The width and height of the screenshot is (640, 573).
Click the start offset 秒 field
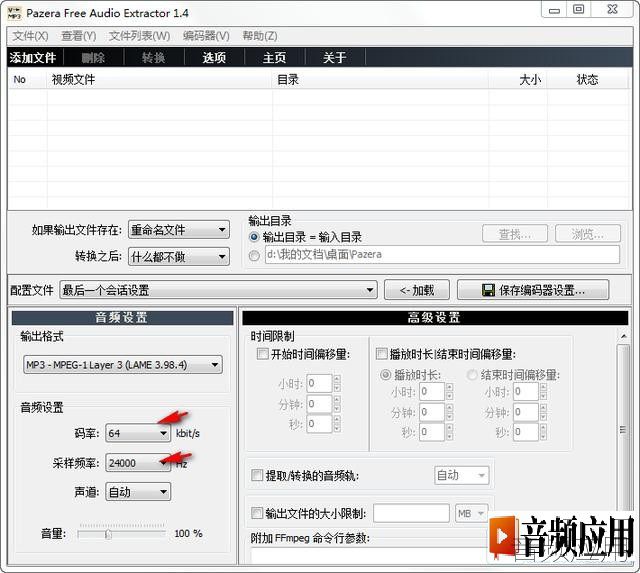click(x=319, y=424)
